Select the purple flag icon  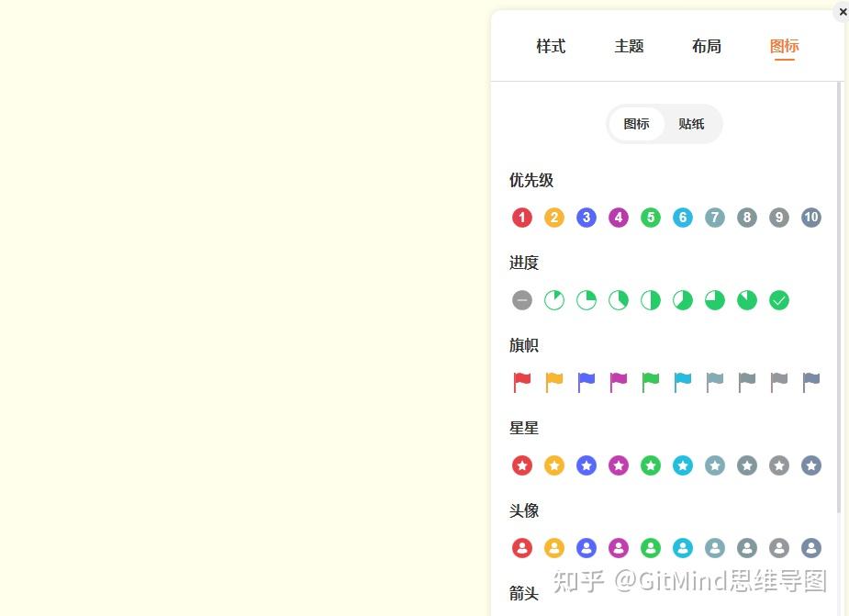pos(618,382)
